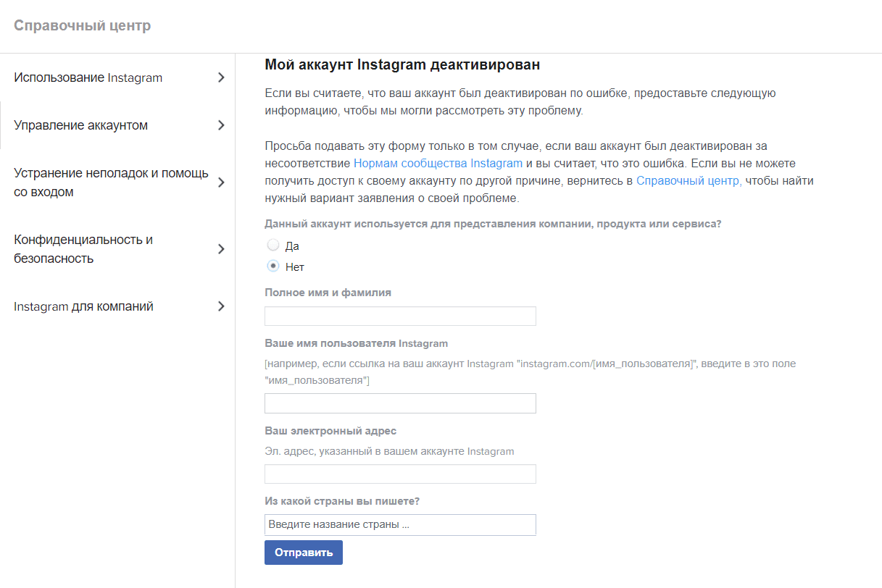This screenshot has width=882, height=588.
Task: Expand the Устранение неполадок chevron arrow
Action: [221, 182]
